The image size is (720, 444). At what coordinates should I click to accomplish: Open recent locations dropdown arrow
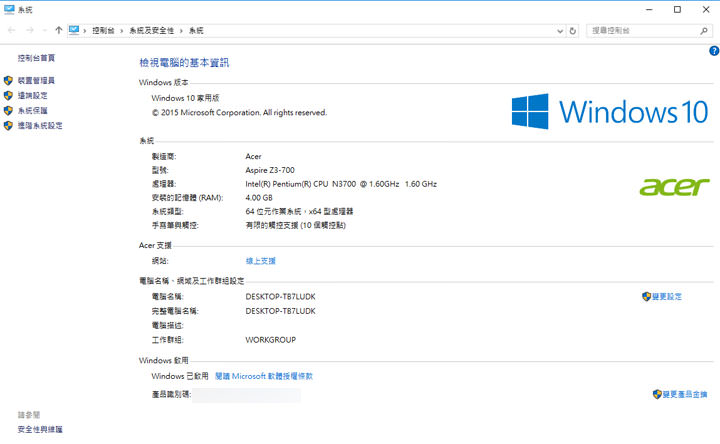pos(45,31)
